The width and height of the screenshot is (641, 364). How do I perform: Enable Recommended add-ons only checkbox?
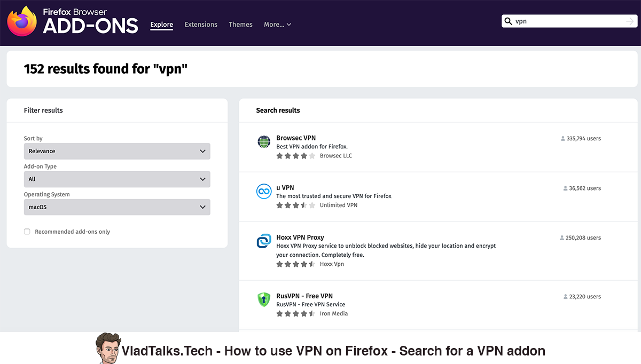tap(27, 232)
